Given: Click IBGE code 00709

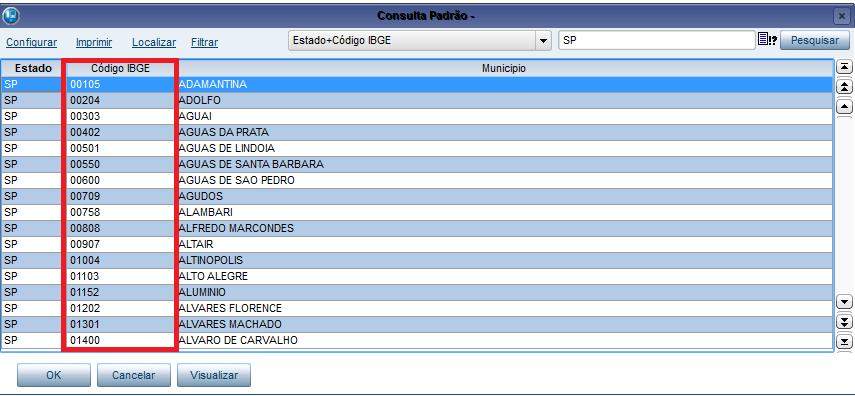Looking at the screenshot, I should (85, 196).
